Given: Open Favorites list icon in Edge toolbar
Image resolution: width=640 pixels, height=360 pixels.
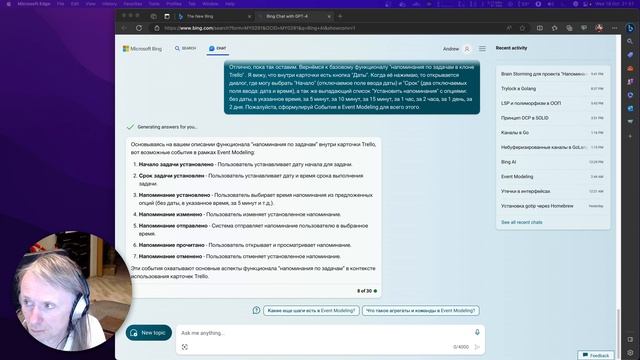Looking at the screenshot, I should (554, 28).
